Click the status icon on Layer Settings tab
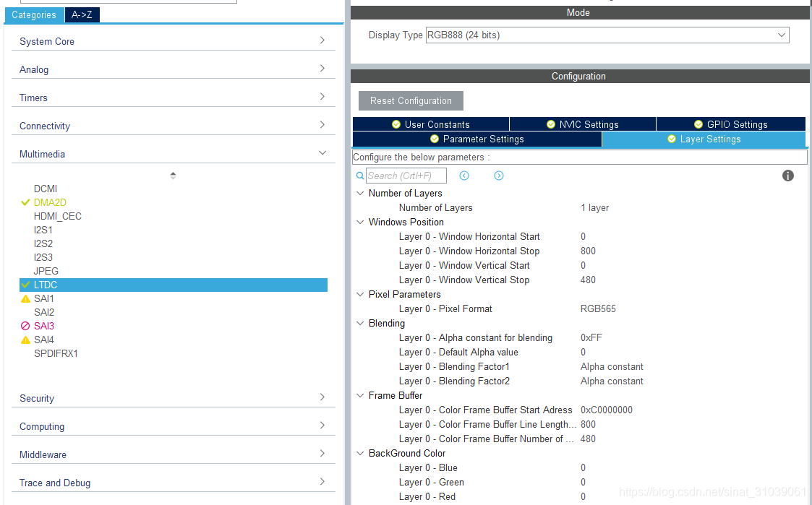Screen dimensions: 812x505 point(672,139)
